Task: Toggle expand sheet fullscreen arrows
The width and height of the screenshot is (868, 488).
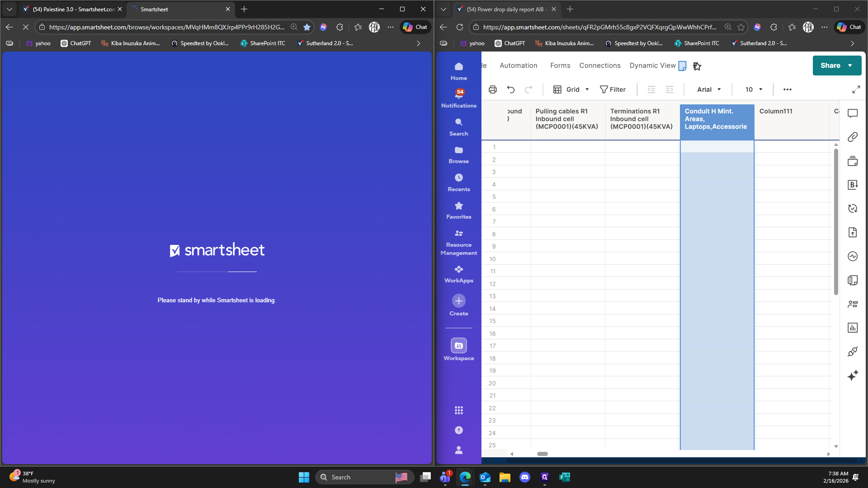Action: [x=856, y=89]
